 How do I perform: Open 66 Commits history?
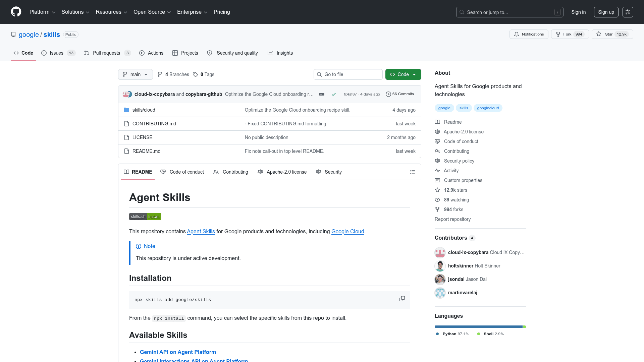click(x=399, y=94)
